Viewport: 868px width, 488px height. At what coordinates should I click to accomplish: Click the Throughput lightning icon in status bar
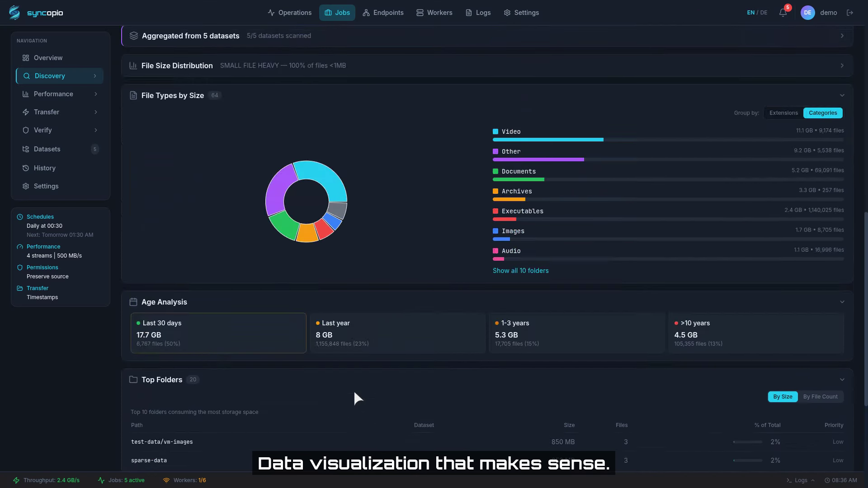point(17,480)
